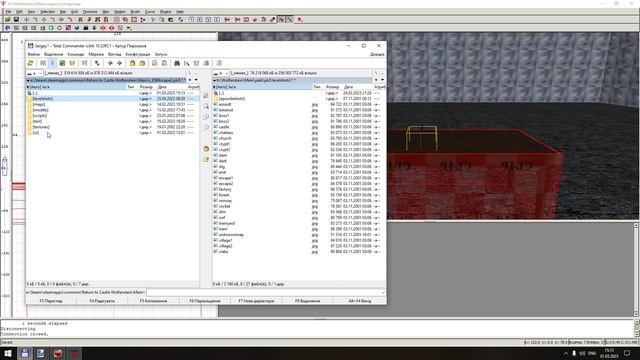640x360 pixels.
Task: Select the [textures] folder in left panel
Action: [41, 127]
